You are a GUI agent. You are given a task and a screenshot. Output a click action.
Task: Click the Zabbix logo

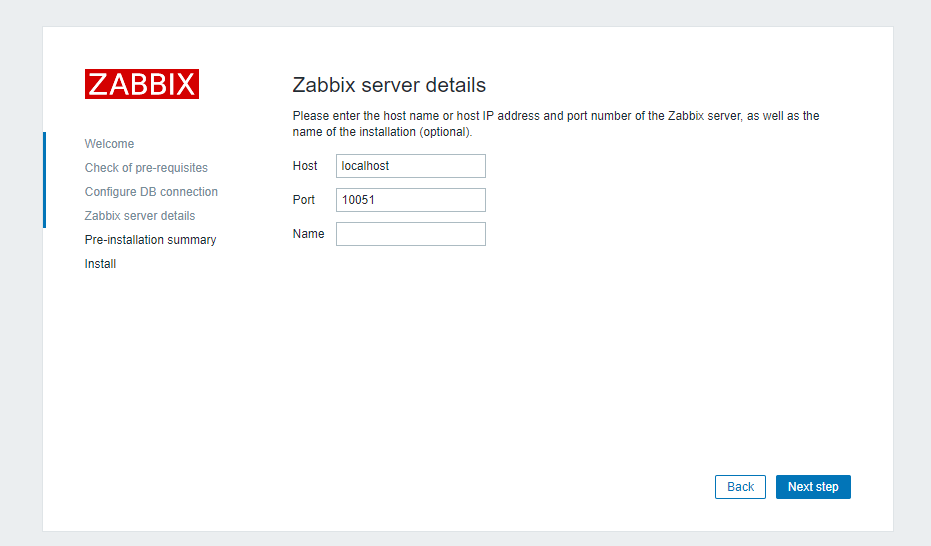(x=142, y=84)
